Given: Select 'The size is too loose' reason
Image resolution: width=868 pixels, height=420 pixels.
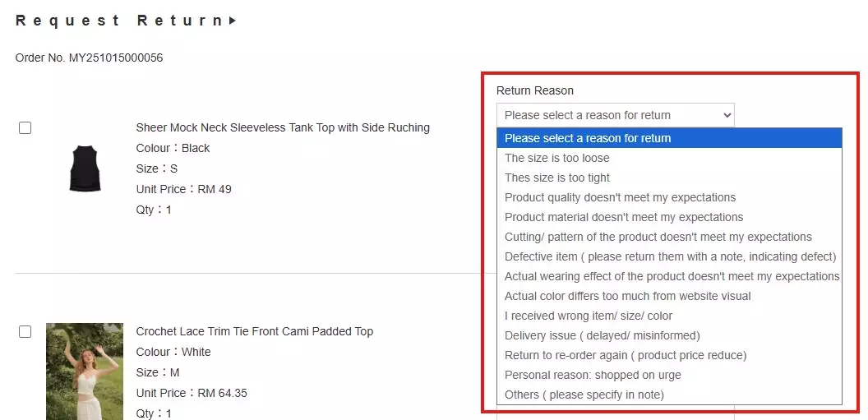Looking at the screenshot, I should click(557, 158).
